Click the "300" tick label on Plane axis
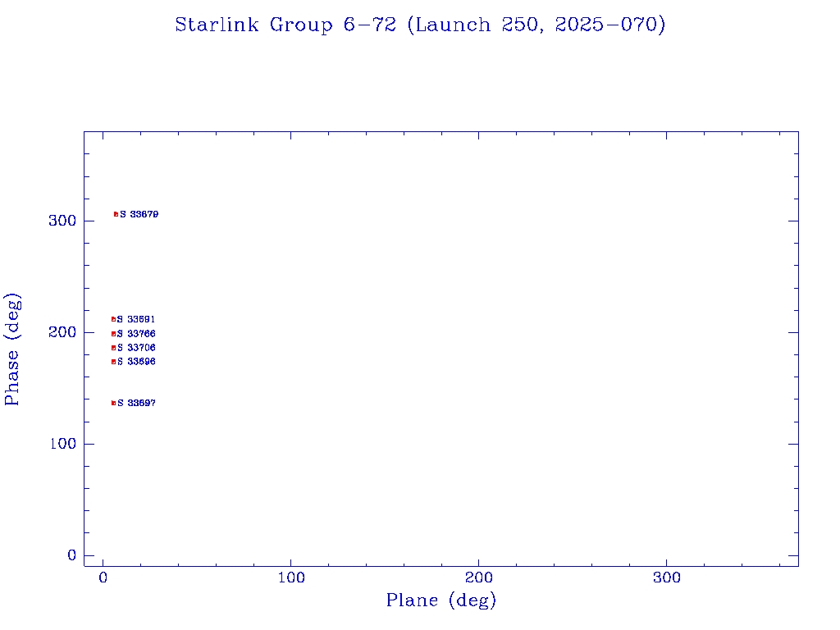840x630 pixels. point(666,578)
